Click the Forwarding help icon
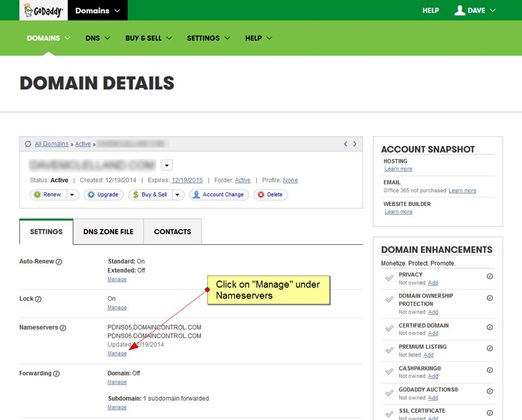Image resolution: width=522 pixels, height=420 pixels. 56,374
